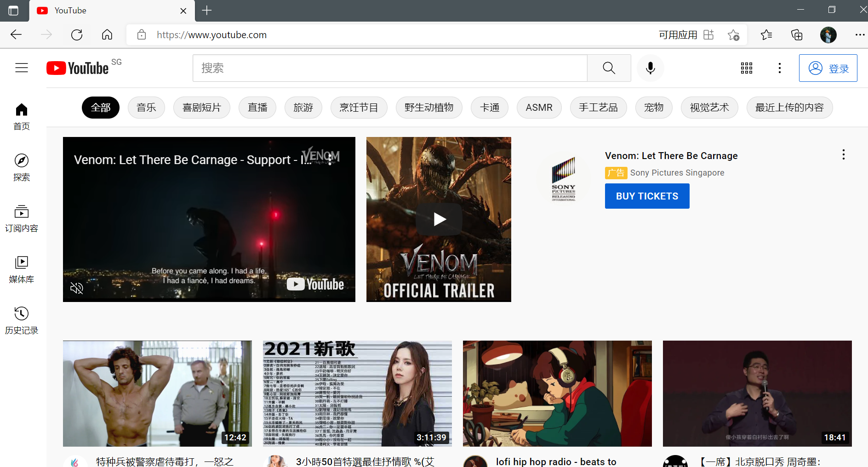Image resolution: width=868 pixels, height=467 pixels.
Task: Open the YouTube hamburger guide menu
Action: (x=22, y=68)
